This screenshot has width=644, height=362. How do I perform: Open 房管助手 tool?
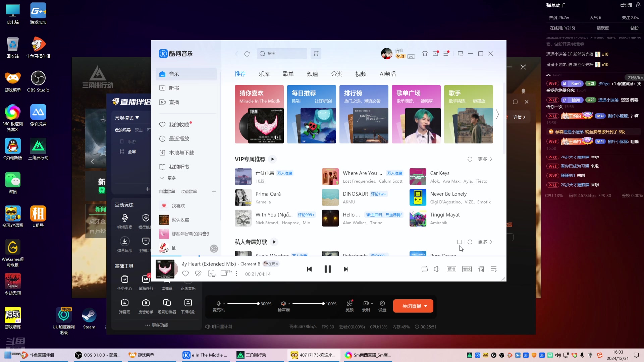(146, 306)
